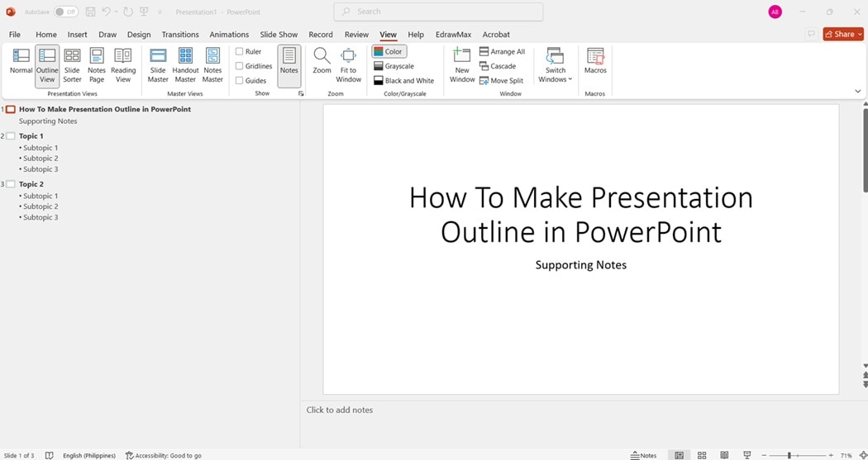This screenshot has width=868, height=460.
Task: Toggle Notes in status bar
Action: tap(643, 456)
